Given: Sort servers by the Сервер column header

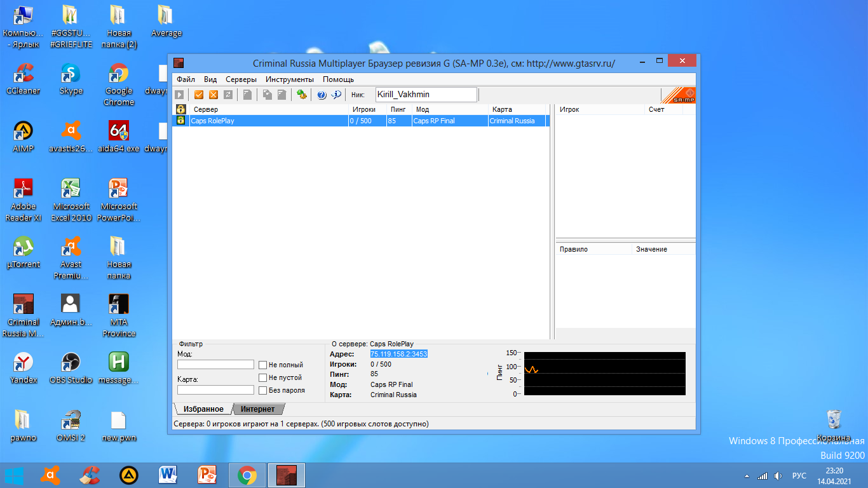Looking at the screenshot, I should tap(269, 109).
